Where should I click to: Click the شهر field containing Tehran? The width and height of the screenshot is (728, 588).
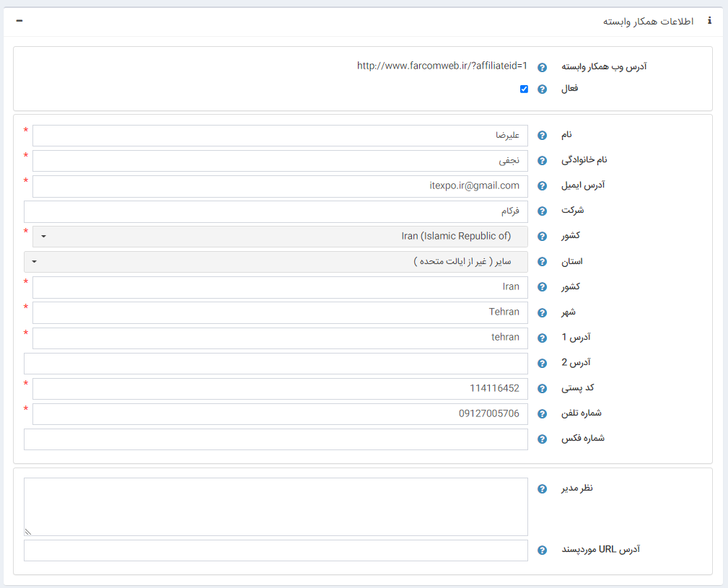tap(280, 312)
